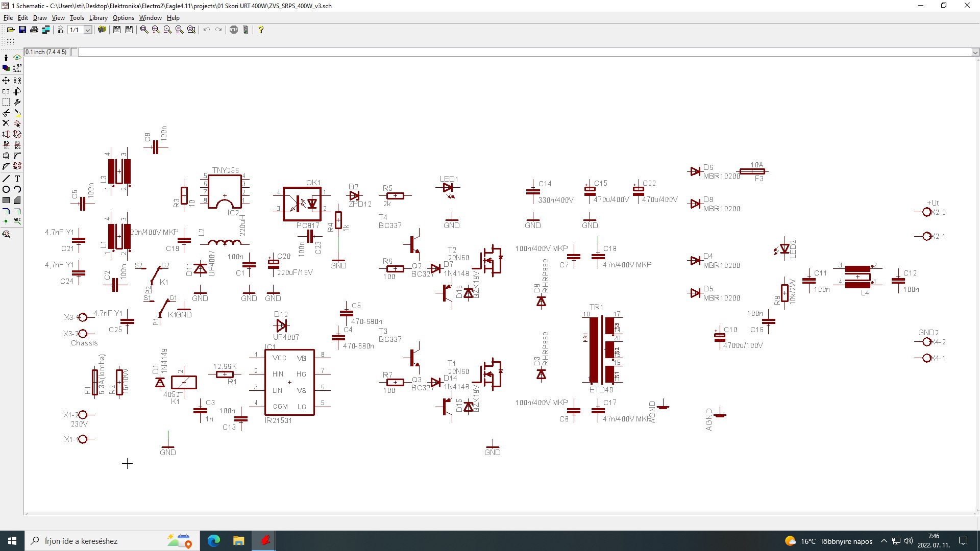The image size is (980, 551).
Task: Select the Change wrench tool
Action: coord(17,102)
